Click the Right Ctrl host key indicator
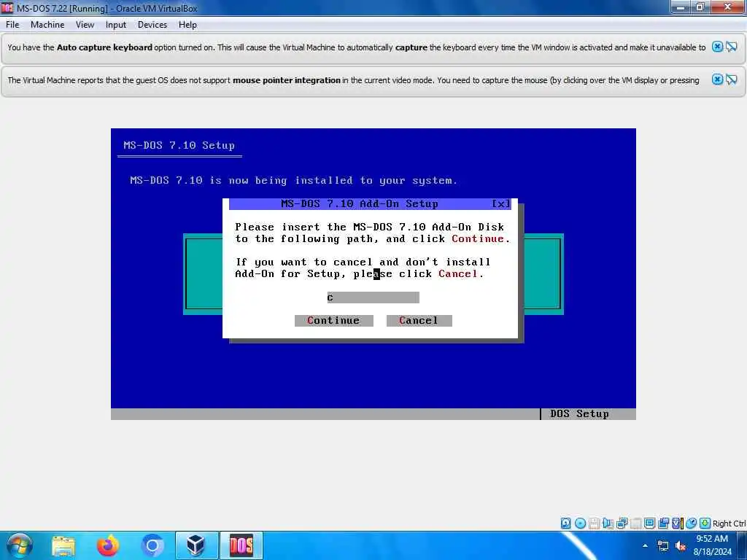The height and width of the screenshot is (560, 747). [729, 524]
